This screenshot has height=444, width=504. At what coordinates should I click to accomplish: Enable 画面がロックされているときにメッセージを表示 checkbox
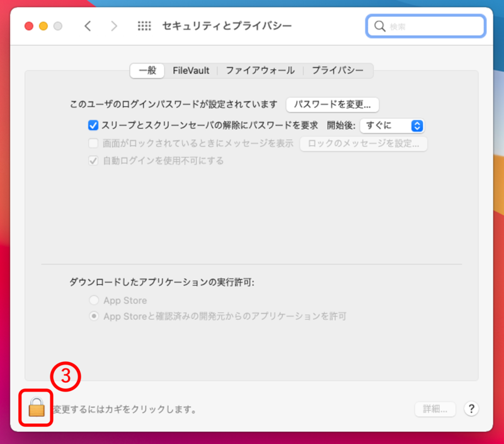click(93, 143)
